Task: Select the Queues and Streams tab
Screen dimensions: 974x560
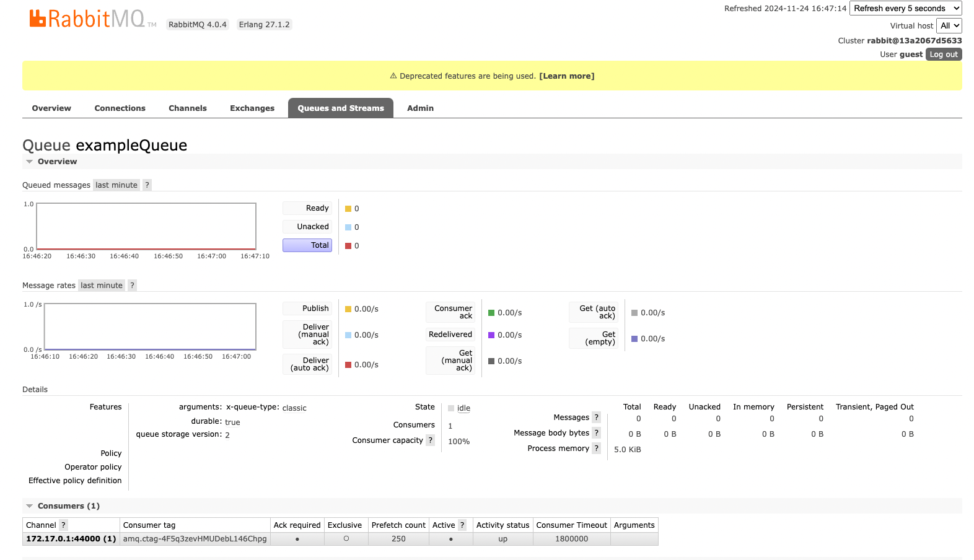Action: click(341, 108)
